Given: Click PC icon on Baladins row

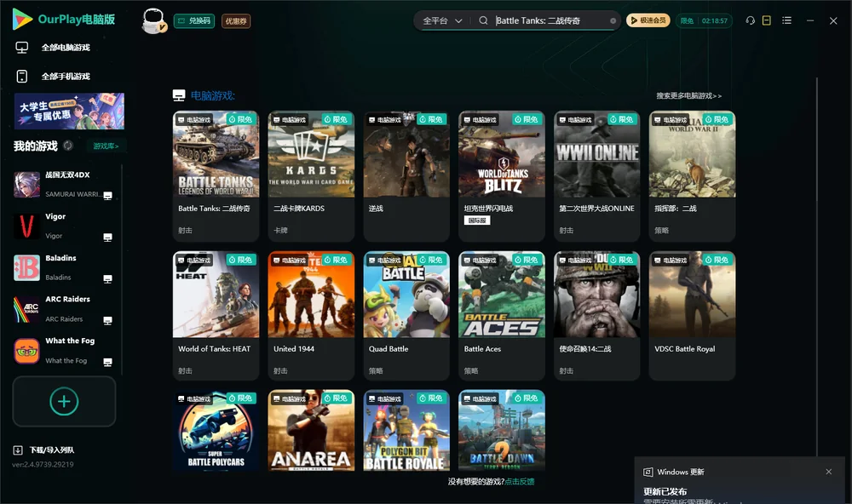Looking at the screenshot, I should 107,279.
